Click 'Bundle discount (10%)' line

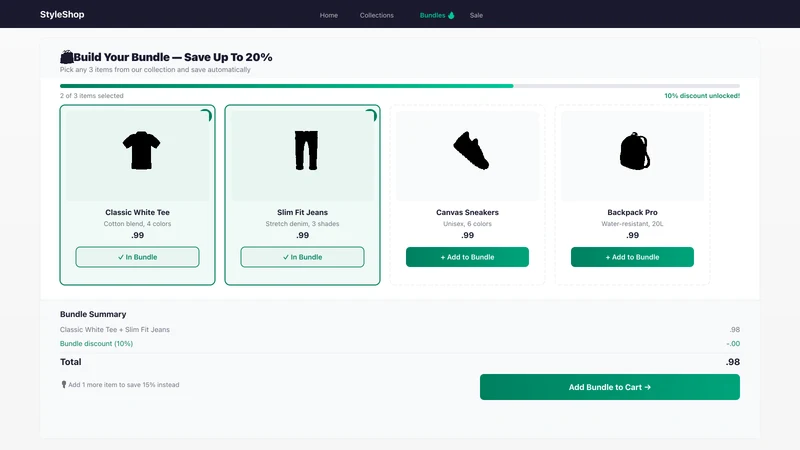click(x=96, y=344)
